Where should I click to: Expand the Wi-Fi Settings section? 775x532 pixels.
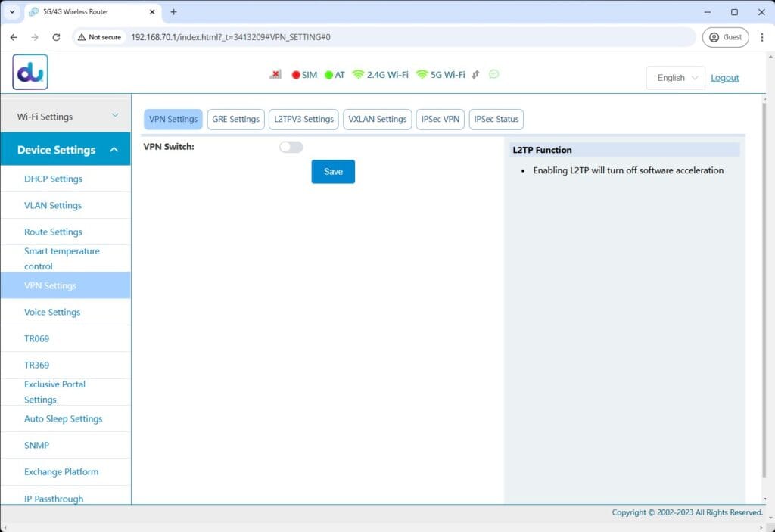[66, 117]
